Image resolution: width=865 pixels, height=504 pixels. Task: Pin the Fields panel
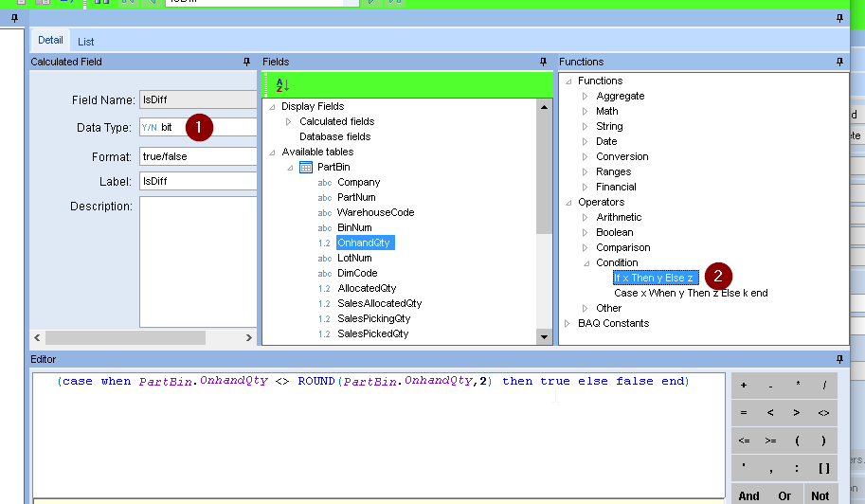click(543, 62)
